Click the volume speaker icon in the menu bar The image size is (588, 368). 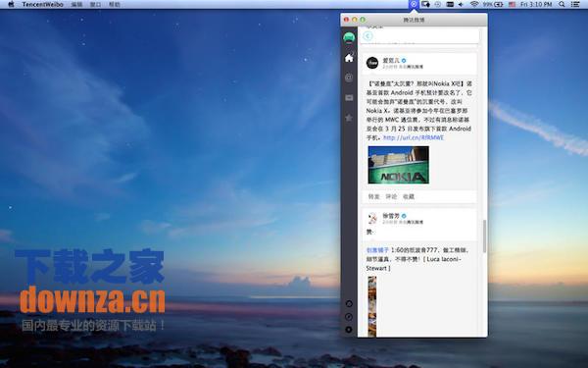[x=461, y=4]
